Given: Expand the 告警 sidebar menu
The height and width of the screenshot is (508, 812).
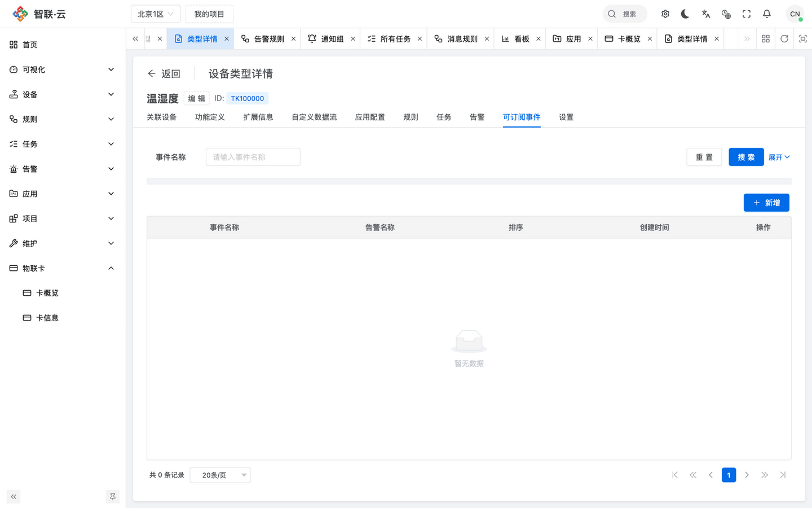Looking at the screenshot, I should (62, 169).
